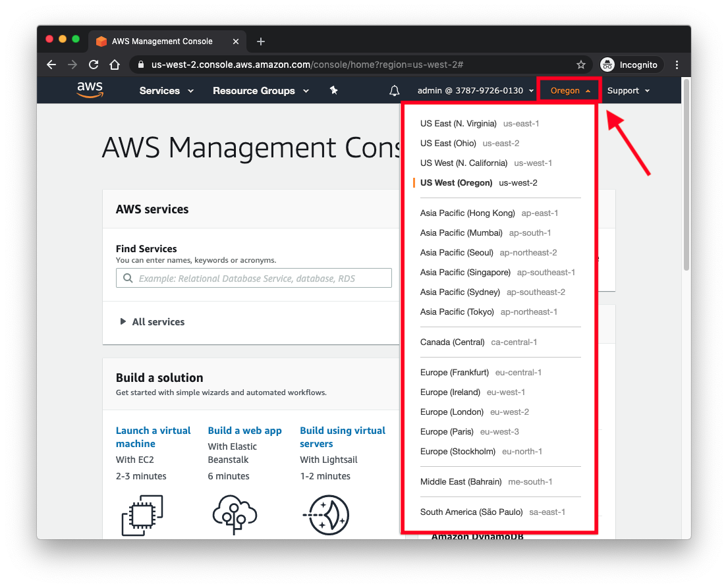Click the AWS Management Console browser tab
The width and height of the screenshot is (728, 588).
(167, 41)
